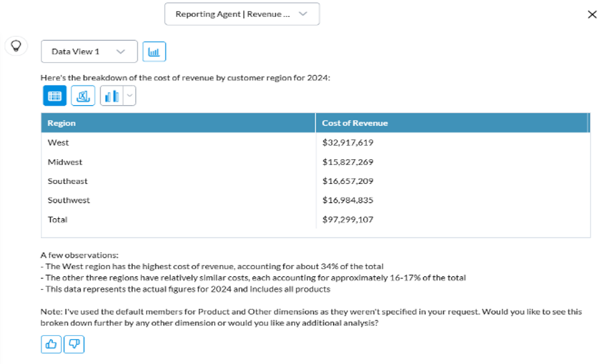Show results as a bar chart

tap(112, 96)
